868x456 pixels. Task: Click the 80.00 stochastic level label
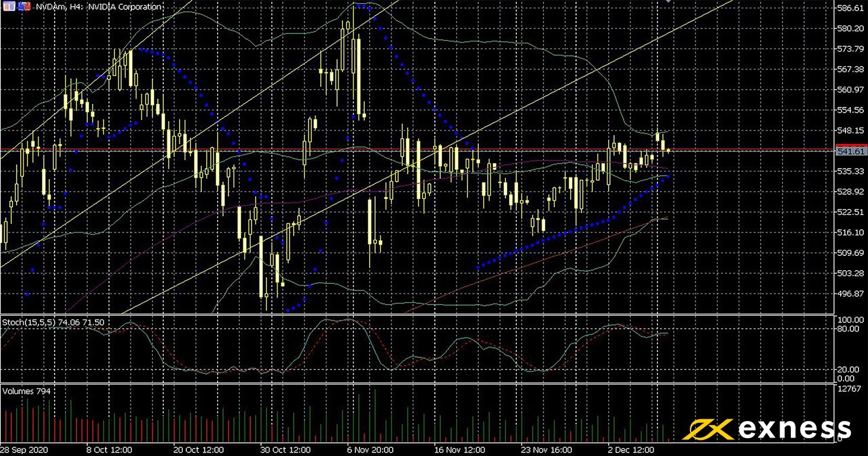[848, 328]
